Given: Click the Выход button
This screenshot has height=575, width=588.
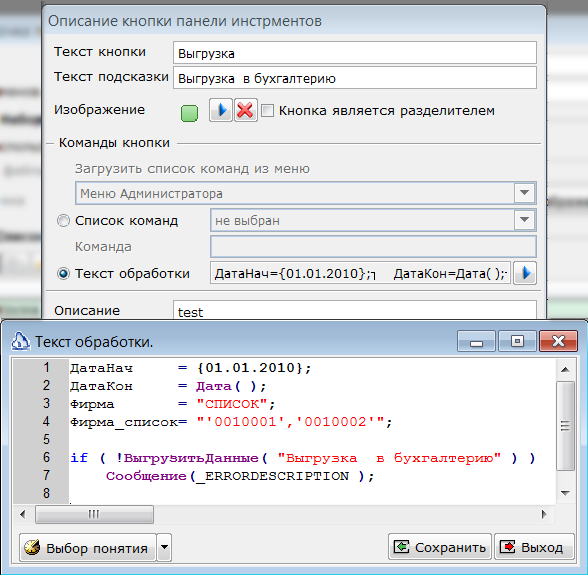Looking at the screenshot, I should [x=534, y=547].
